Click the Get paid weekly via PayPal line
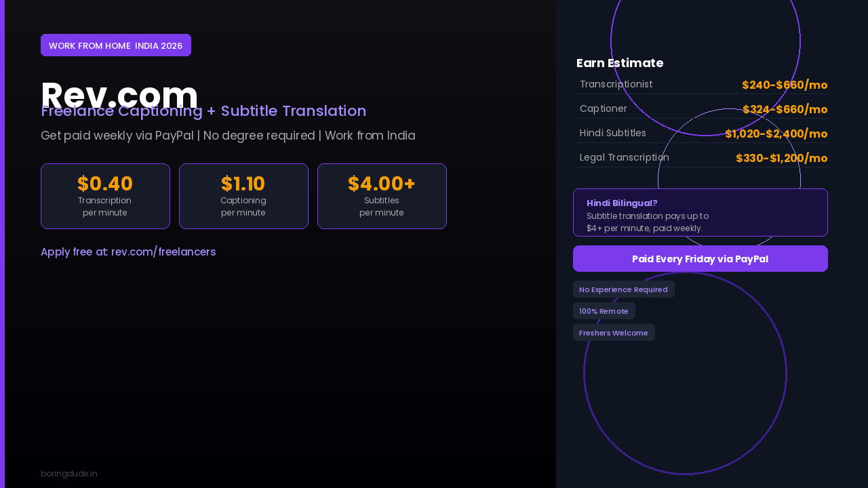This screenshot has height=488, width=868. (x=228, y=136)
